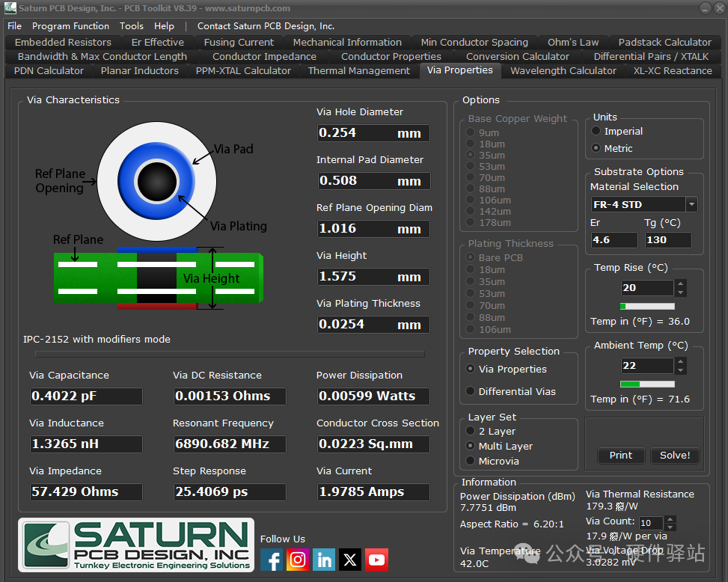
Task: Click the Via Count input field
Action: [652, 523]
